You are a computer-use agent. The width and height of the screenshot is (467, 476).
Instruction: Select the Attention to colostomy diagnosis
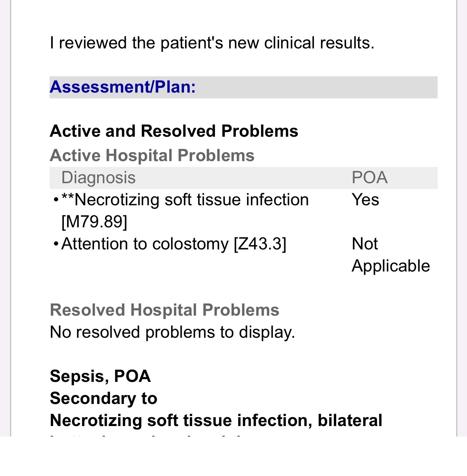(145, 244)
